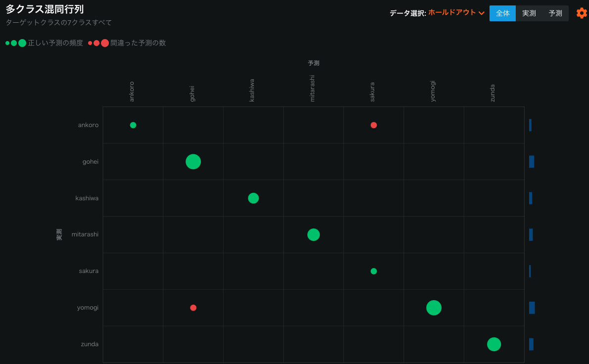Click the gohei column header

[192, 94]
